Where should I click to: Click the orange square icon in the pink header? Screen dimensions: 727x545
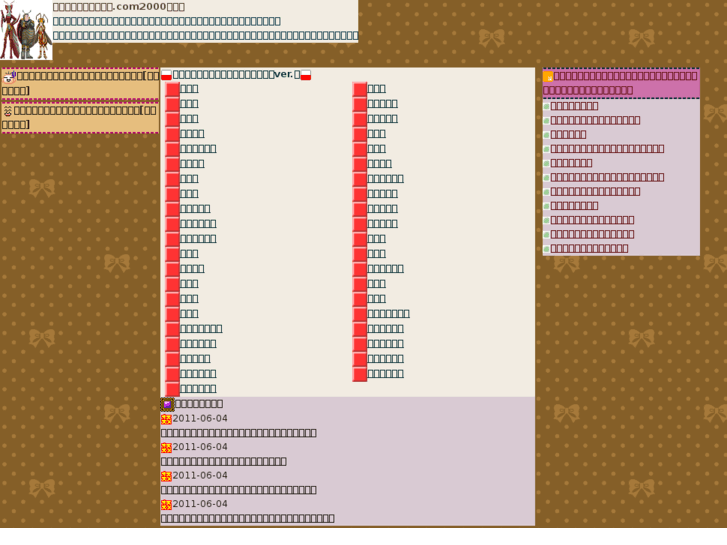(548, 77)
